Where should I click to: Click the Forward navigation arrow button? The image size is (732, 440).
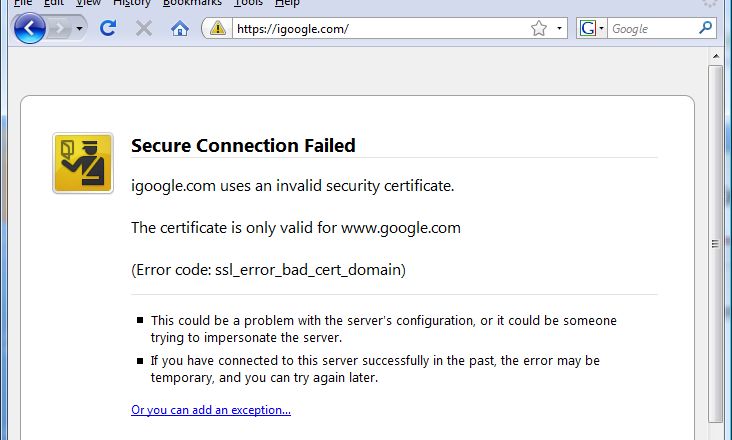(60, 29)
